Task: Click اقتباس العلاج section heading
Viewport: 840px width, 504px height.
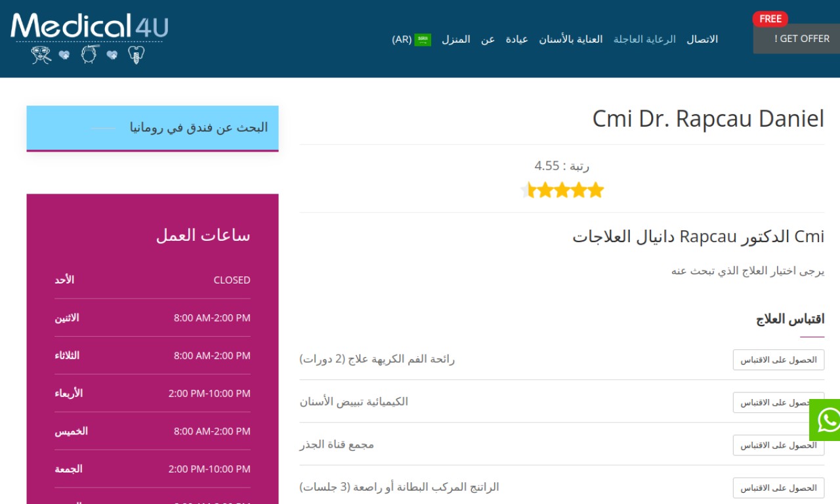Action: (790, 320)
